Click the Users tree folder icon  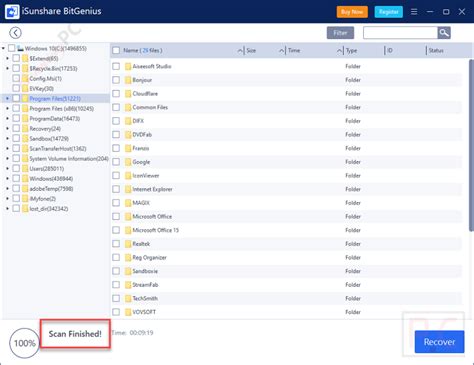(25, 168)
